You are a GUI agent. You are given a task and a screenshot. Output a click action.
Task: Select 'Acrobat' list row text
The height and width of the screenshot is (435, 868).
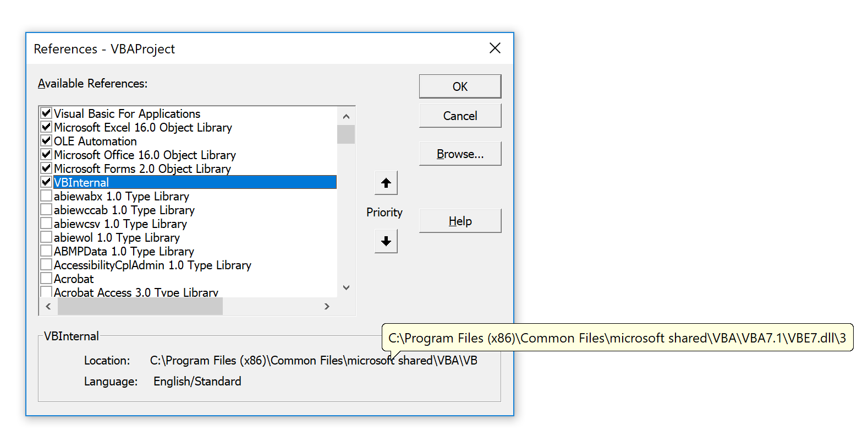pyautogui.click(x=74, y=279)
